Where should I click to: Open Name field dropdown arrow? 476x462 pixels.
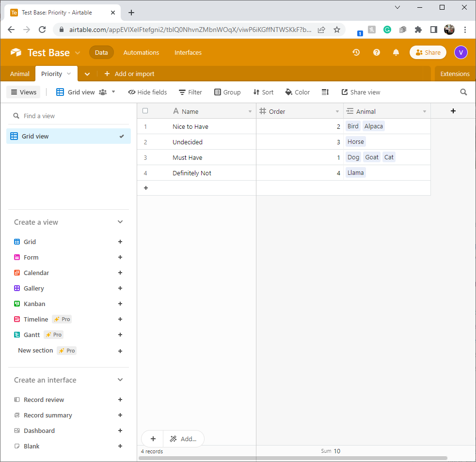point(250,112)
